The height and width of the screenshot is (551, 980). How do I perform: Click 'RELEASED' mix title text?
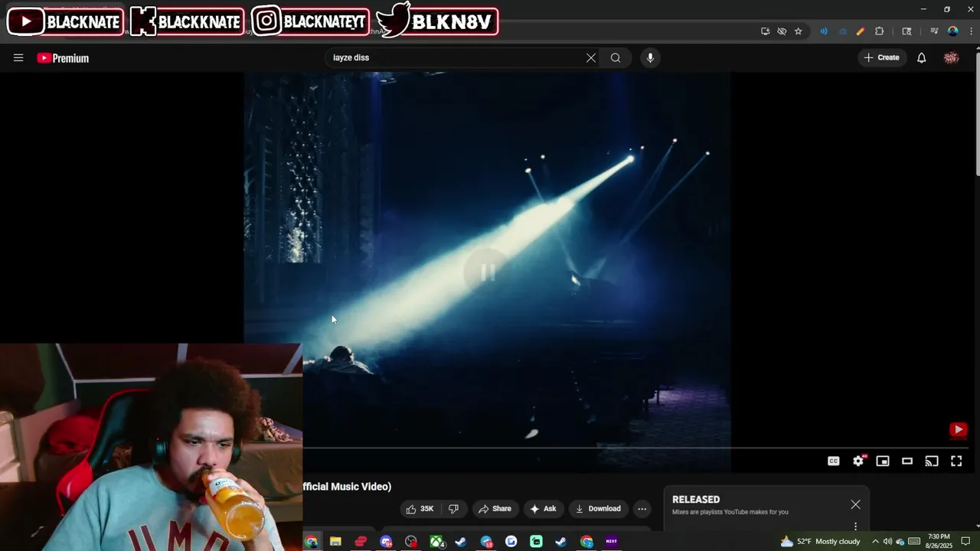click(x=696, y=499)
